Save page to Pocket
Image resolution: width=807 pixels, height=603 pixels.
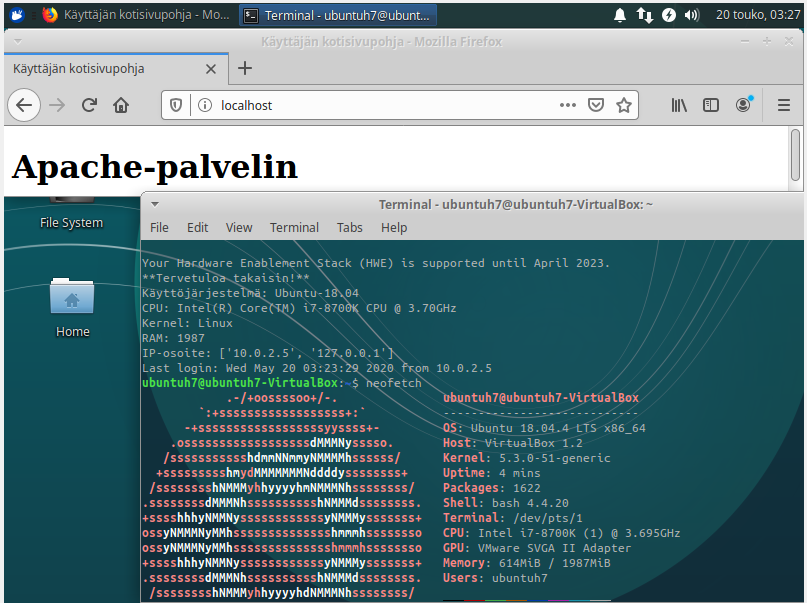point(596,105)
